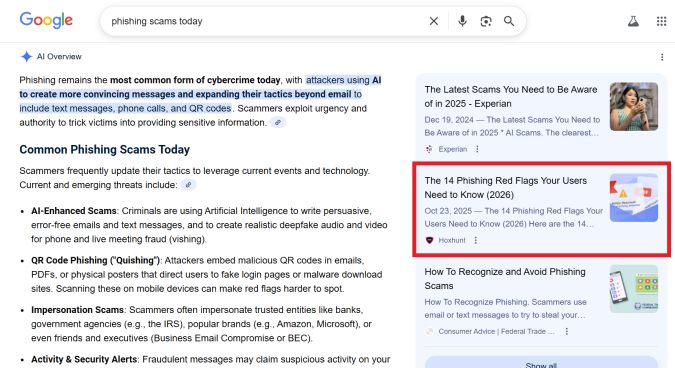Click the 'Show all' sources button
This screenshot has height=368, width=675.
pyautogui.click(x=541, y=363)
